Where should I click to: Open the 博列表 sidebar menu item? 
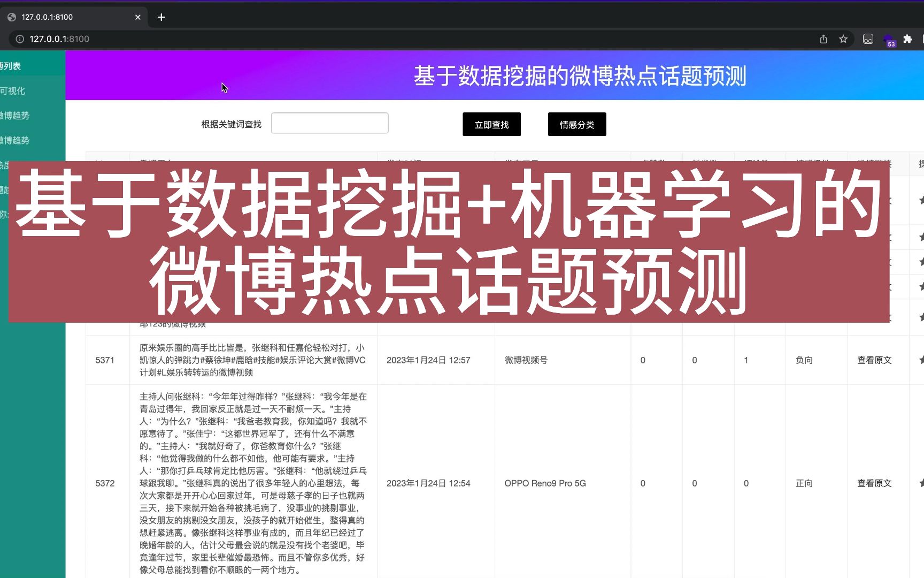point(32,66)
